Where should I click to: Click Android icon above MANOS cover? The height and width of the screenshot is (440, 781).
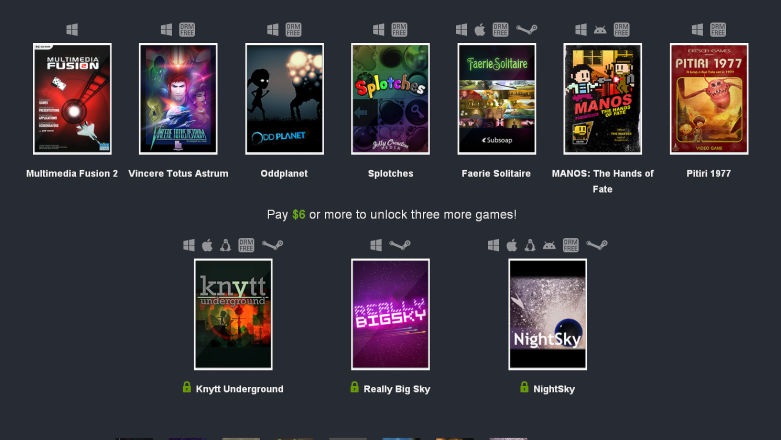(x=600, y=30)
